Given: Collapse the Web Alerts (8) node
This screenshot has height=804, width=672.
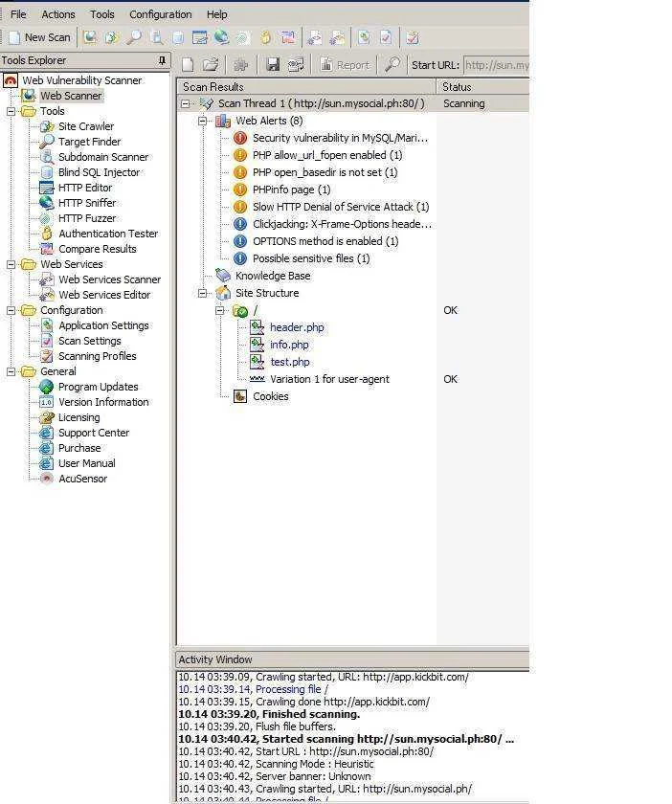Looking at the screenshot, I should [x=203, y=121].
